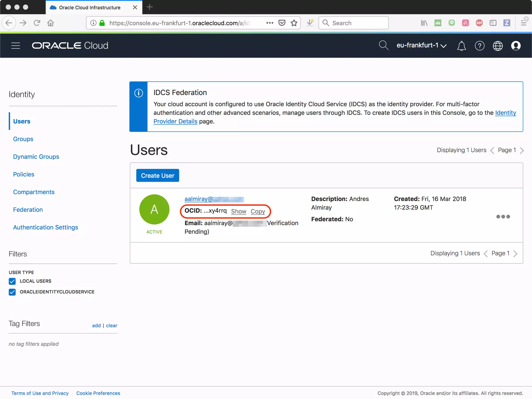
Task: Copy the user's OCID
Action: point(258,211)
